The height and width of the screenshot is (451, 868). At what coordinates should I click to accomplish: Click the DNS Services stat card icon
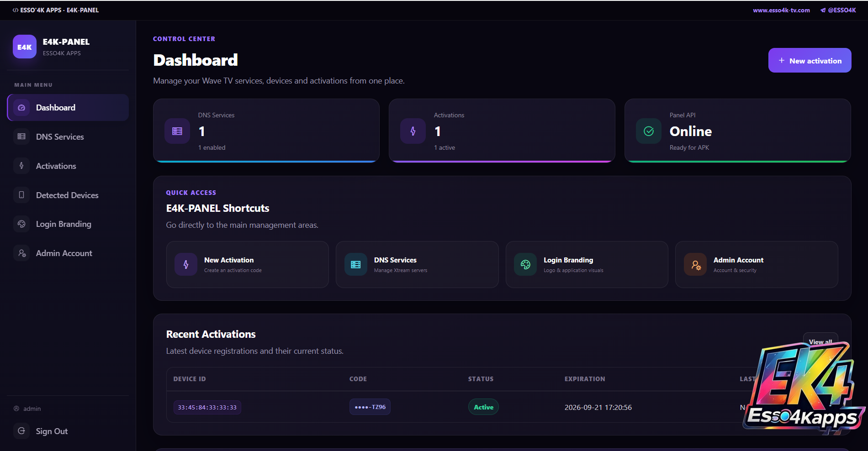(x=177, y=131)
